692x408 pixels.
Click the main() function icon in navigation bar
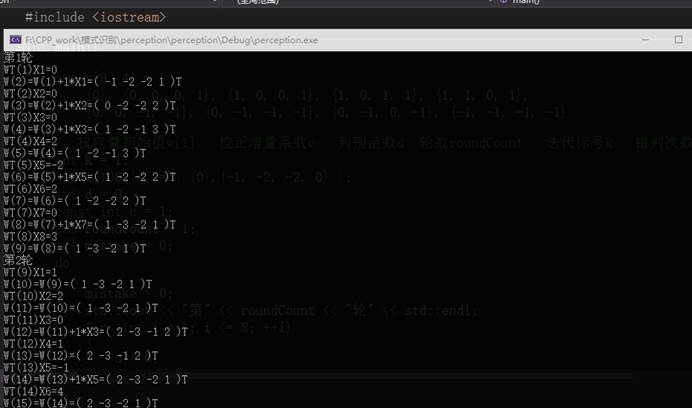click(504, 2)
